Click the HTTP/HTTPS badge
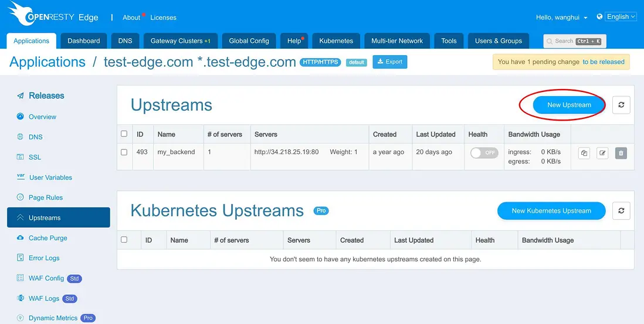 [320, 62]
